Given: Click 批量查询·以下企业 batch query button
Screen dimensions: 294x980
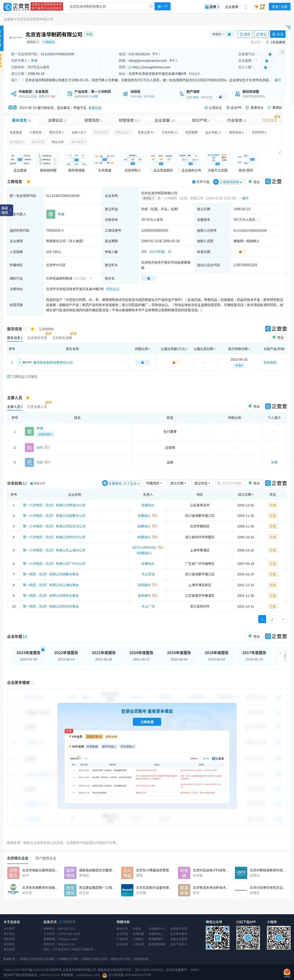Looking at the screenshot, I should [122, 483].
